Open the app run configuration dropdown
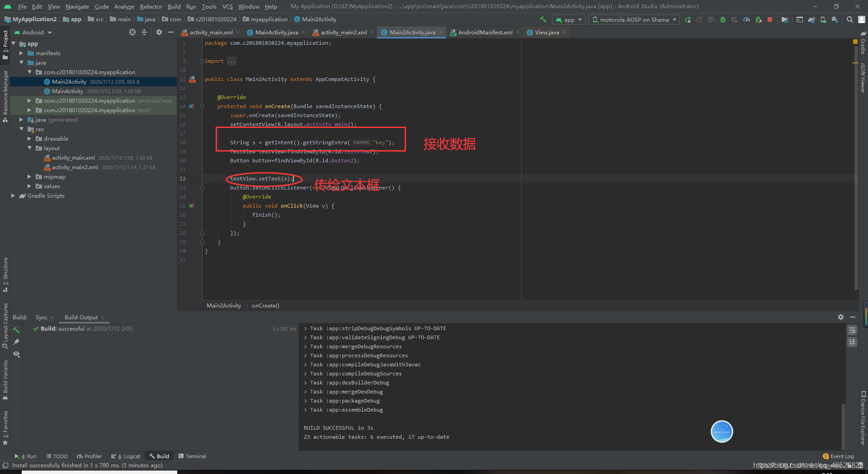Image resolution: width=868 pixels, height=474 pixels. coord(569,19)
